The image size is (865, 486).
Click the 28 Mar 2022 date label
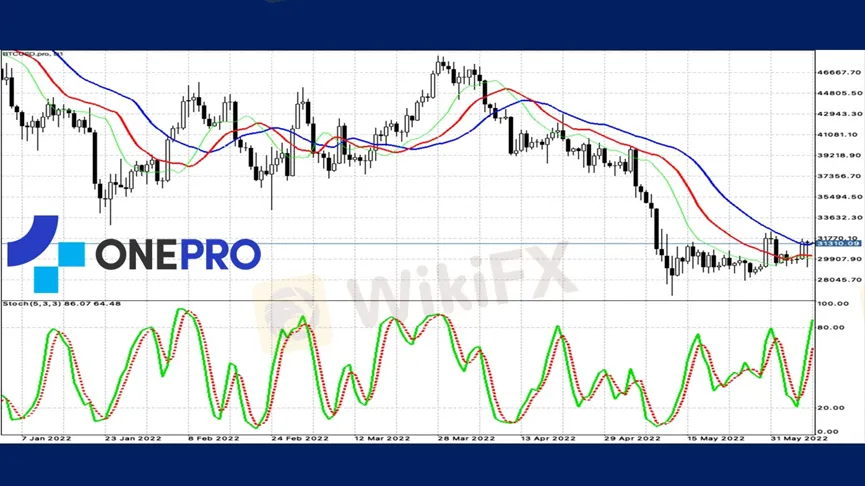[x=466, y=438]
